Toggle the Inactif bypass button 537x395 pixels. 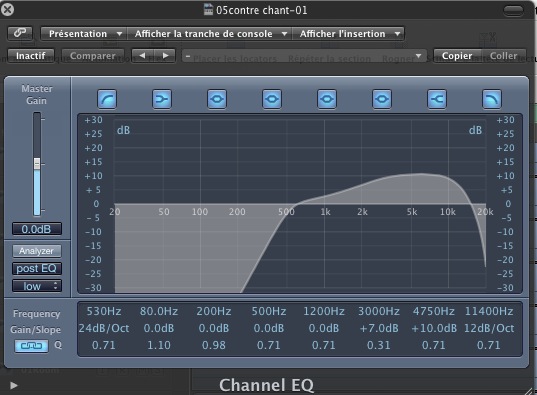[30, 55]
